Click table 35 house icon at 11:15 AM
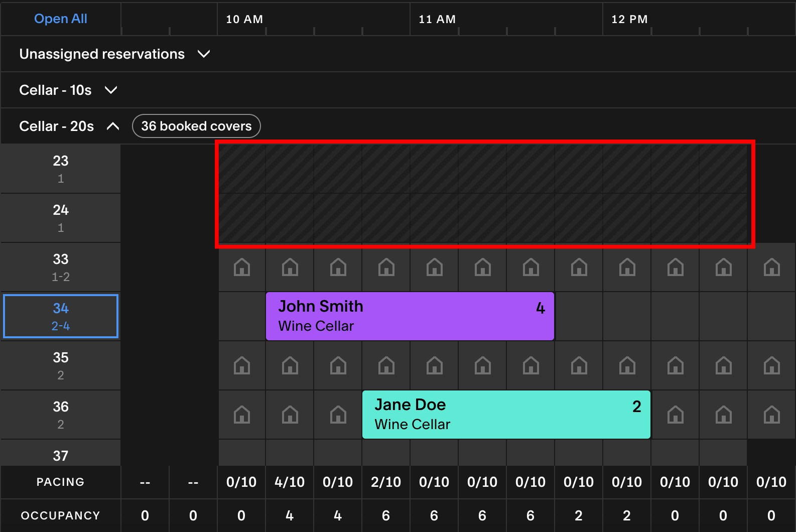This screenshot has width=796, height=532. pyautogui.click(x=483, y=365)
